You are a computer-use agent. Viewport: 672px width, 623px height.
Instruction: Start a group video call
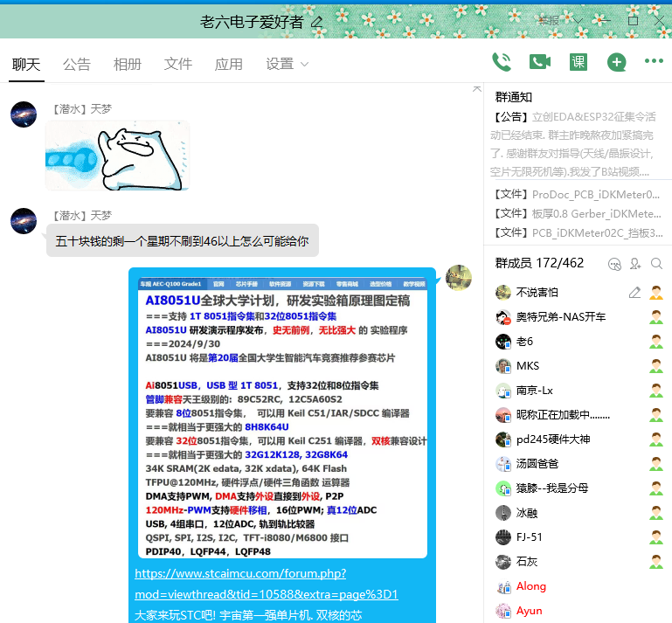540,62
